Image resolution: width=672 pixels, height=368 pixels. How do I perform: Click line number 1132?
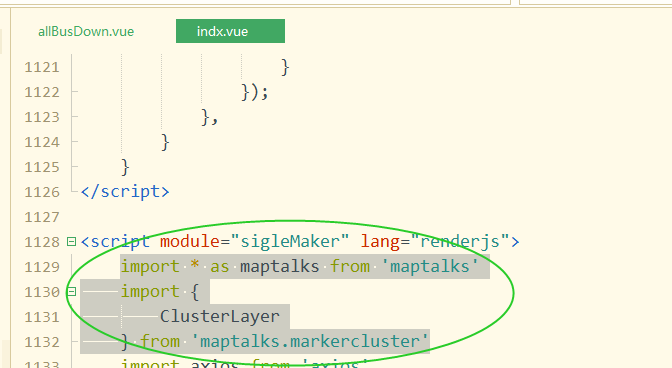pyautogui.click(x=42, y=342)
